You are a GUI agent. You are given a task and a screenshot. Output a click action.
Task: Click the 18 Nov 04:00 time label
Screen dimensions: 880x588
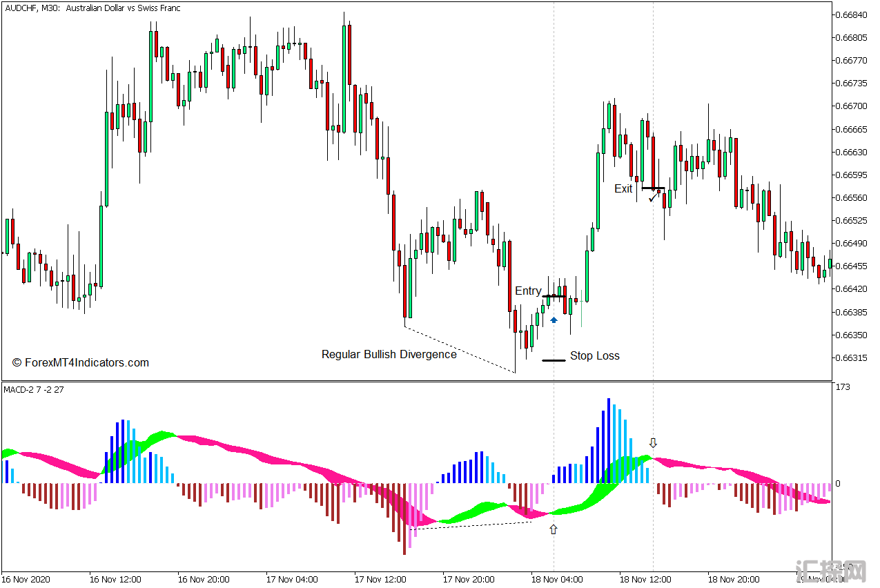[556, 579]
